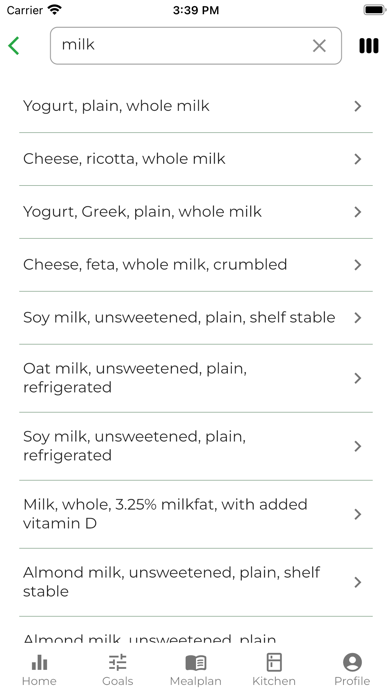
Task: Tap chevron for Almond milk shelf stable
Action: [358, 582]
